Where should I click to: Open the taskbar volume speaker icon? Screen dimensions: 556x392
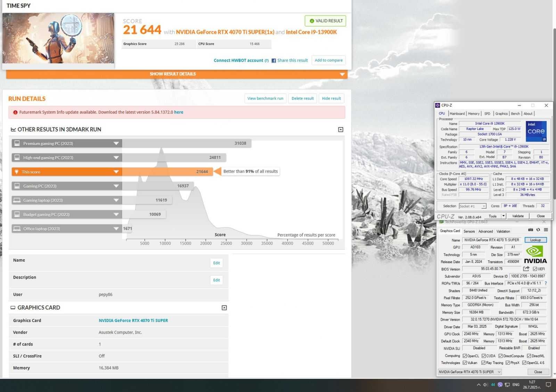pyautogui.click(x=485, y=385)
